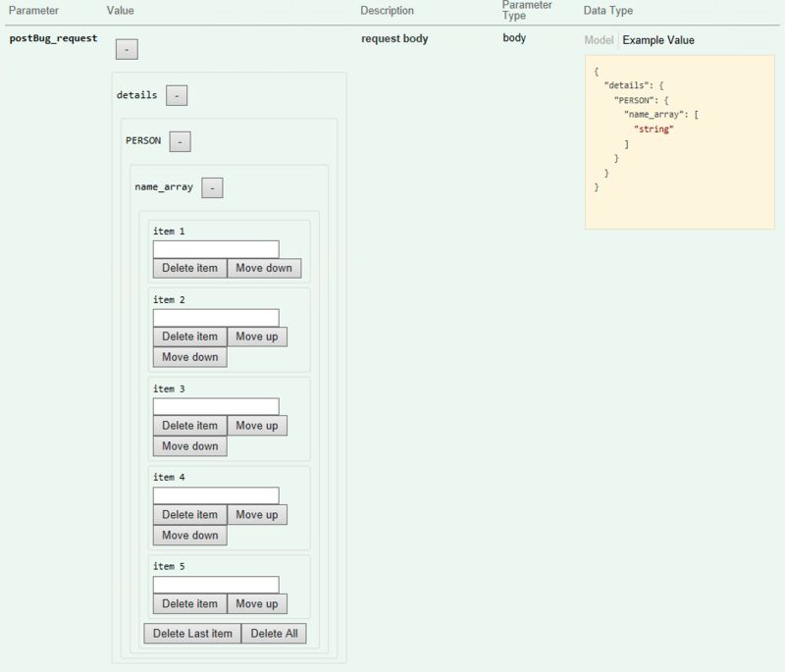This screenshot has height=672, width=785.
Task: Click the Delete Last item button
Action: [192, 633]
